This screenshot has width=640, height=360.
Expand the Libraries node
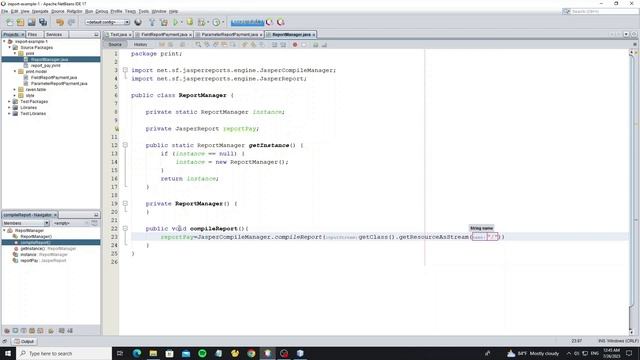click(10, 107)
